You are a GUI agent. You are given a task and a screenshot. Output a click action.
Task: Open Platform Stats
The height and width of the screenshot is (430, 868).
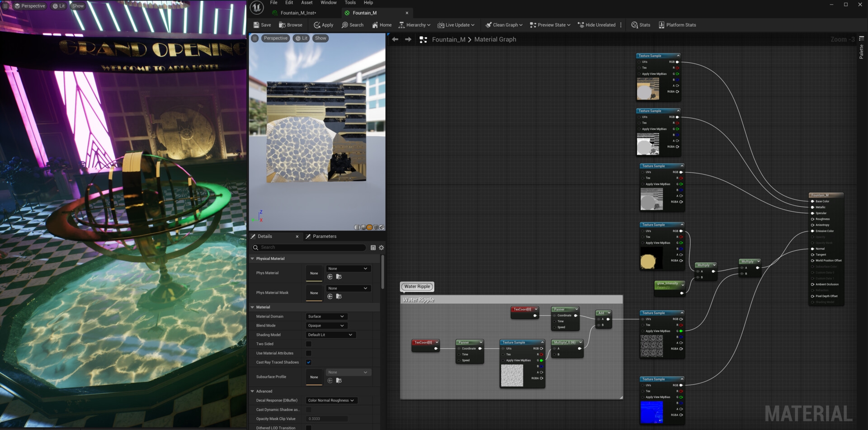click(677, 25)
